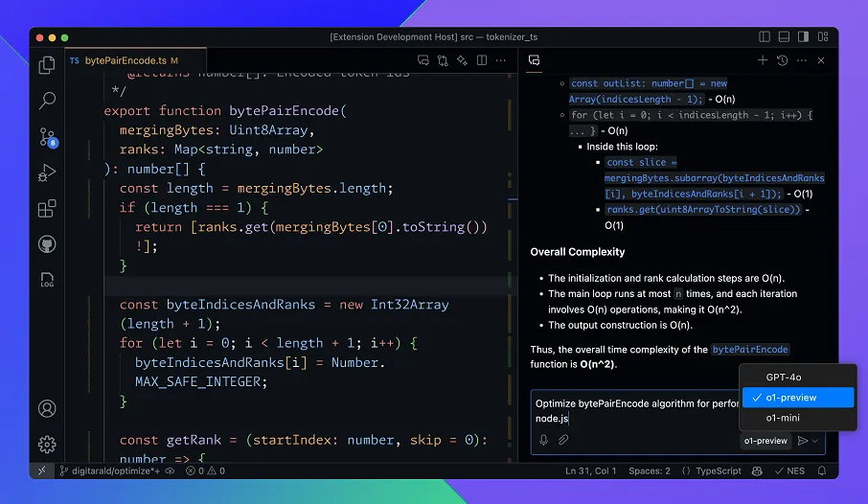
Task: Click window title 'src — tokenizer_ts' text
Action: (x=499, y=37)
